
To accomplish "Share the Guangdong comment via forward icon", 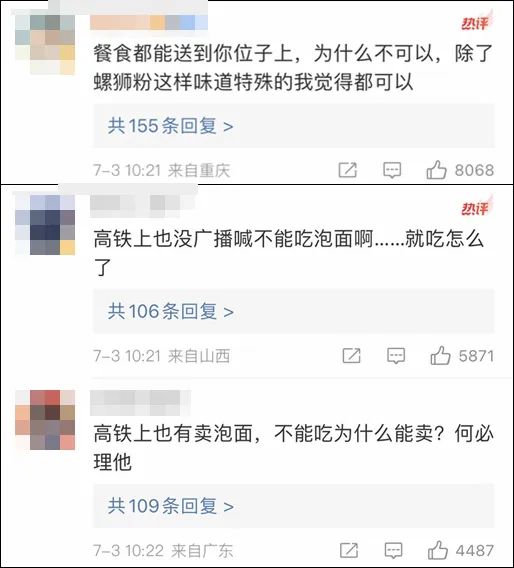I will 349,550.
